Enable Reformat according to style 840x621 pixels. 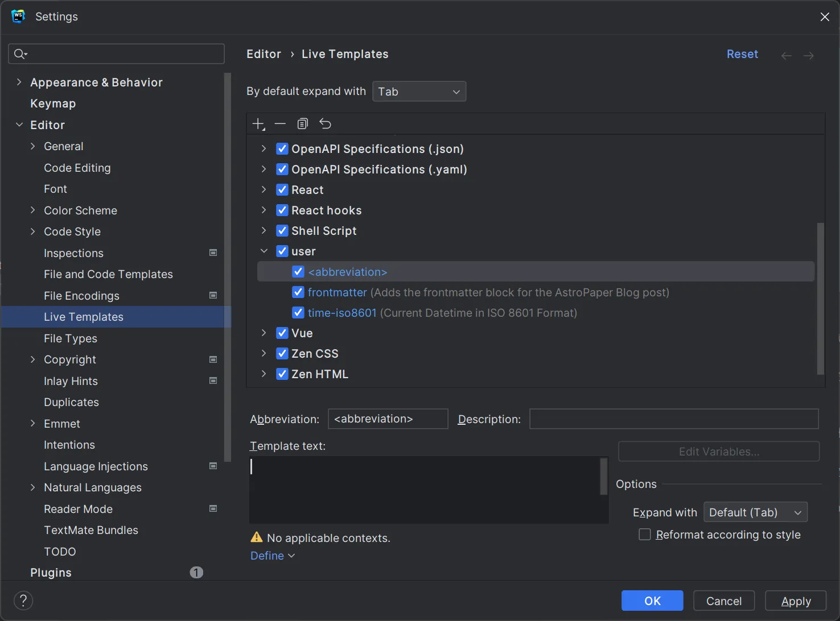pyautogui.click(x=645, y=535)
